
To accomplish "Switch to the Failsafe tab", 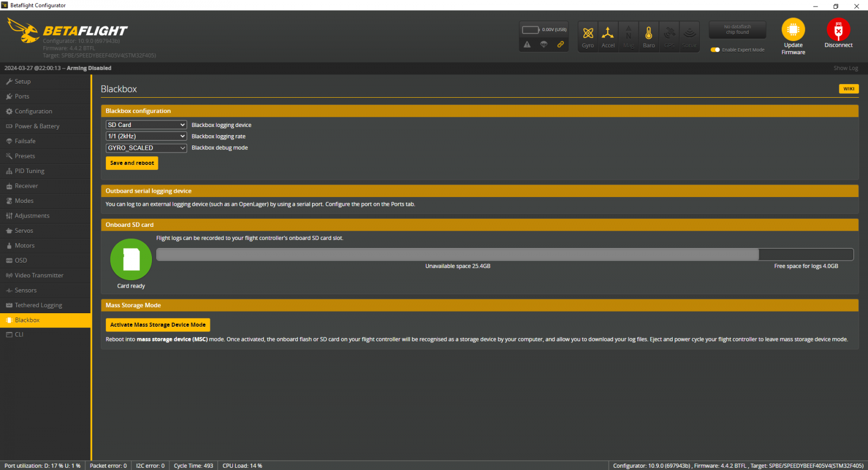I will 45,141.
